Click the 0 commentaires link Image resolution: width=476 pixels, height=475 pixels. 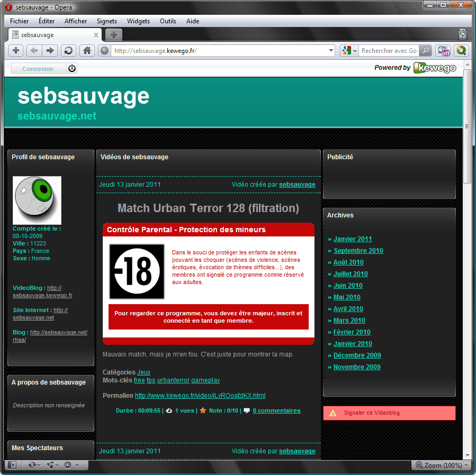276,410
